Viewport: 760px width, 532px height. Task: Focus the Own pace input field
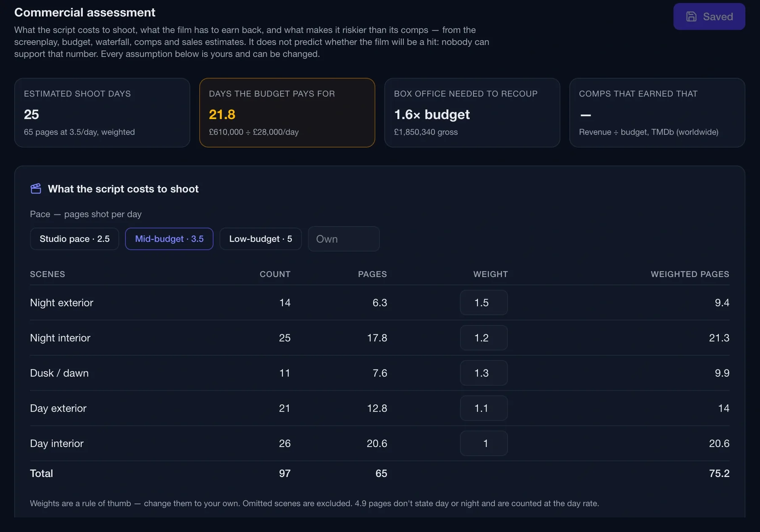[x=344, y=239]
